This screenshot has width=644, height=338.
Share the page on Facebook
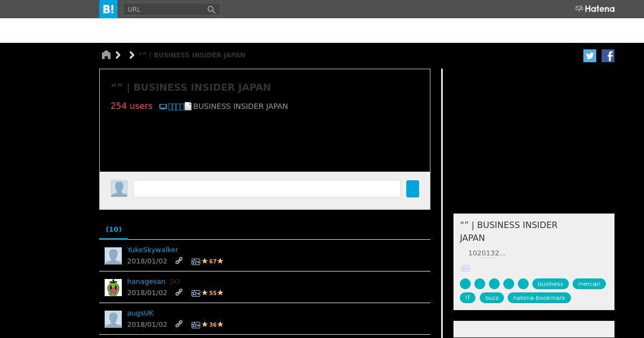pyautogui.click(x=608, y=56)
